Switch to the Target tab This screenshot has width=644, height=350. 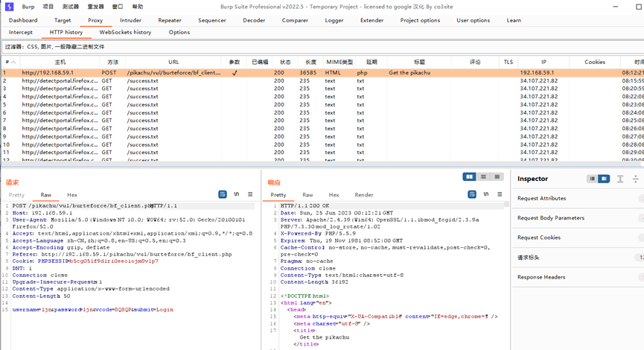[63, 20]
